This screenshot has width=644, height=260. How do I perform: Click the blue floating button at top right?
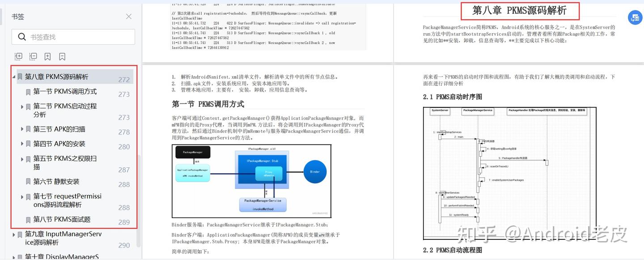(635, 17)
